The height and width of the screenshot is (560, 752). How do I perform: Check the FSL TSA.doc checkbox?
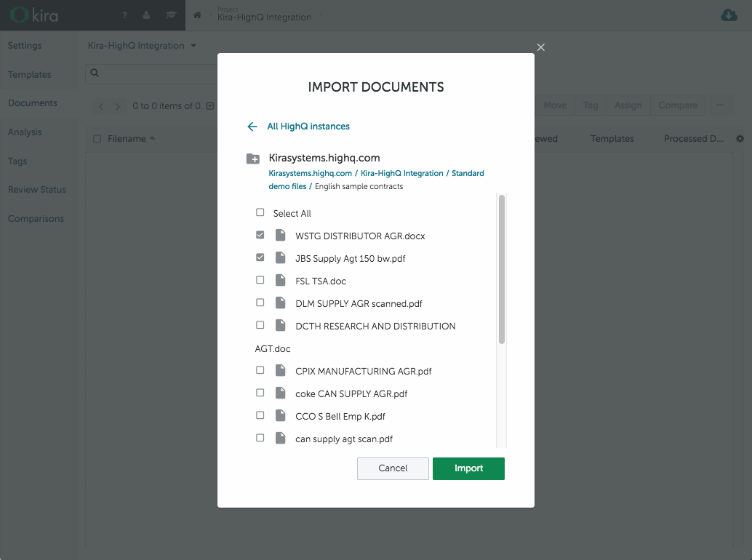click(x=260, y=280)
